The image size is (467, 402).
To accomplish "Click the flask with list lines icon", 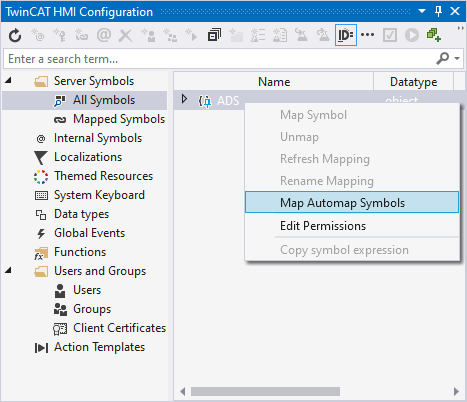I will click(258, 35).
